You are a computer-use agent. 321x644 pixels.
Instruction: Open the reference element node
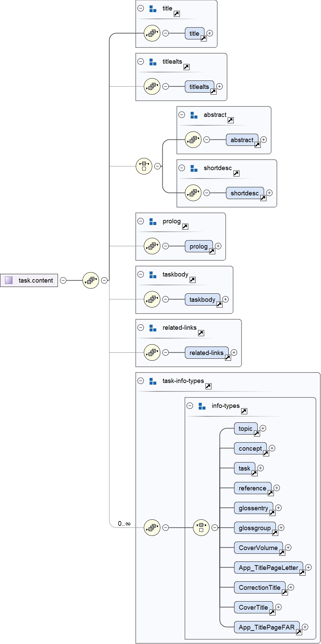(x=252, y=488)
